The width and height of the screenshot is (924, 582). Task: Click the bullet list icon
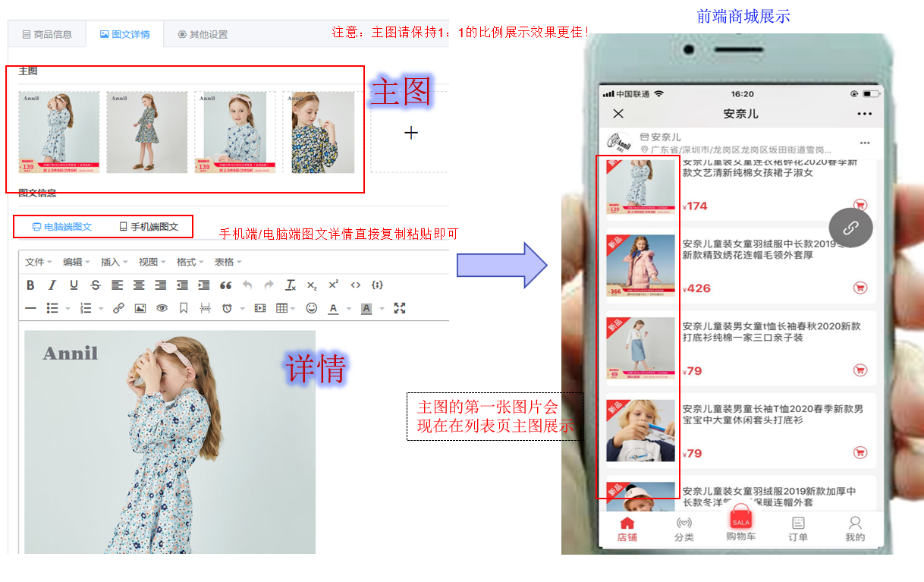(52, 308)
